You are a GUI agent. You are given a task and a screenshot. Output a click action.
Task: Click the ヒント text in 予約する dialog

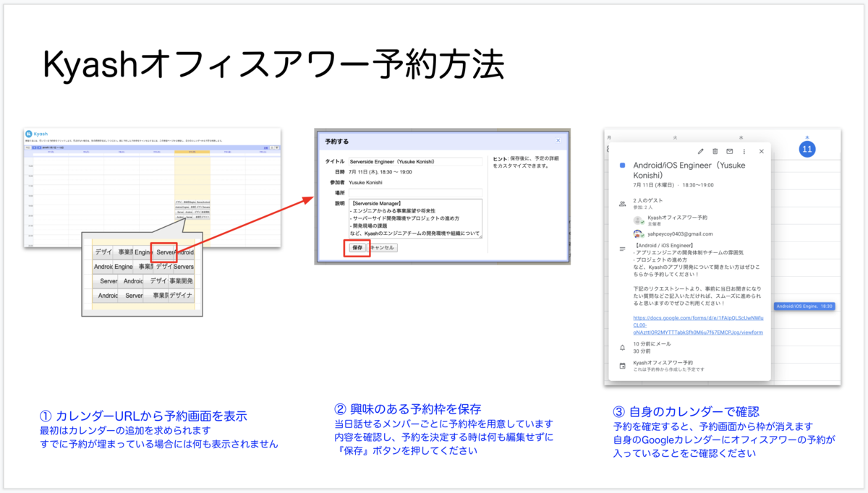[x=525, y=162]
